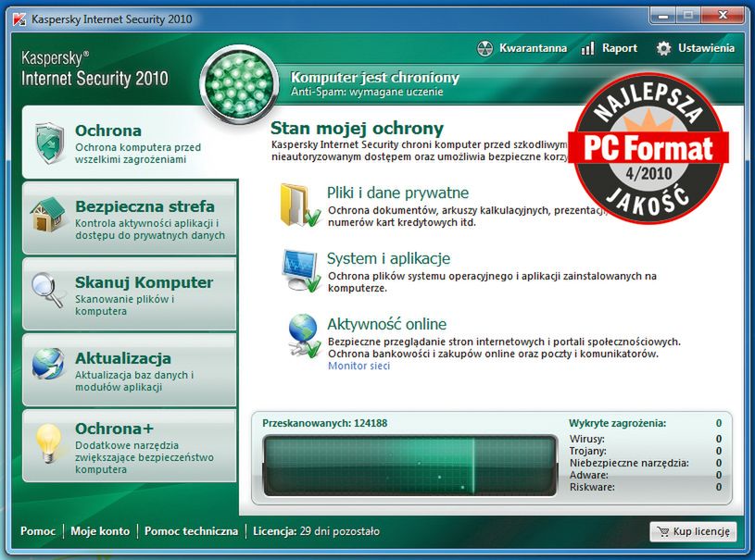Switch to Bezpieczna strefa tab
This screenshot has height=560, width=755.
tap(130, 218)
